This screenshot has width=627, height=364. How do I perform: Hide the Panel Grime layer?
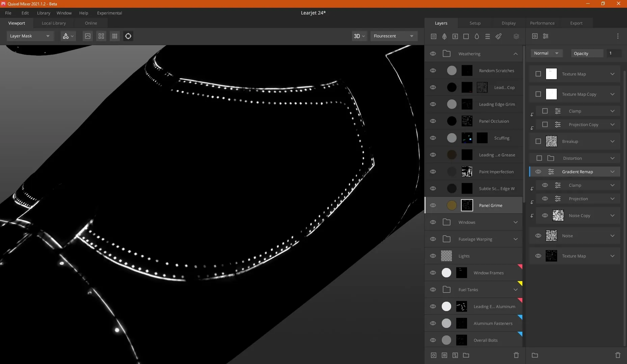click(433, 206)
